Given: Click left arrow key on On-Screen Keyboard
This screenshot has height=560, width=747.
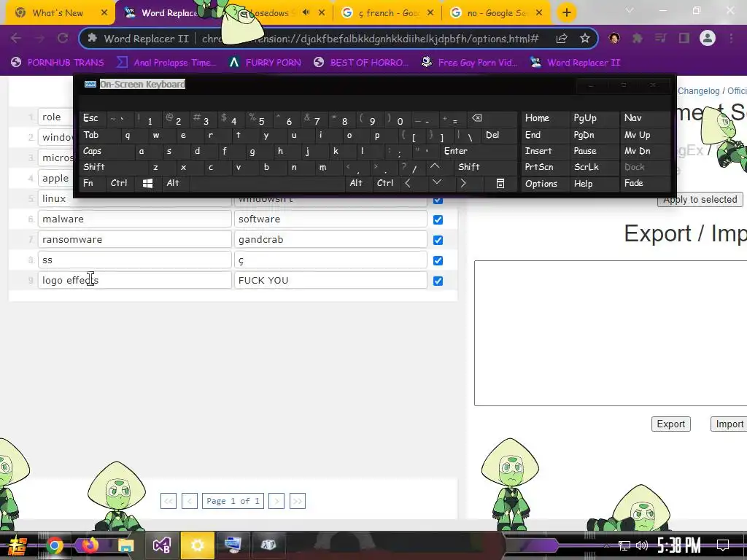Looking at the screenshot, I should coord(408,183).
